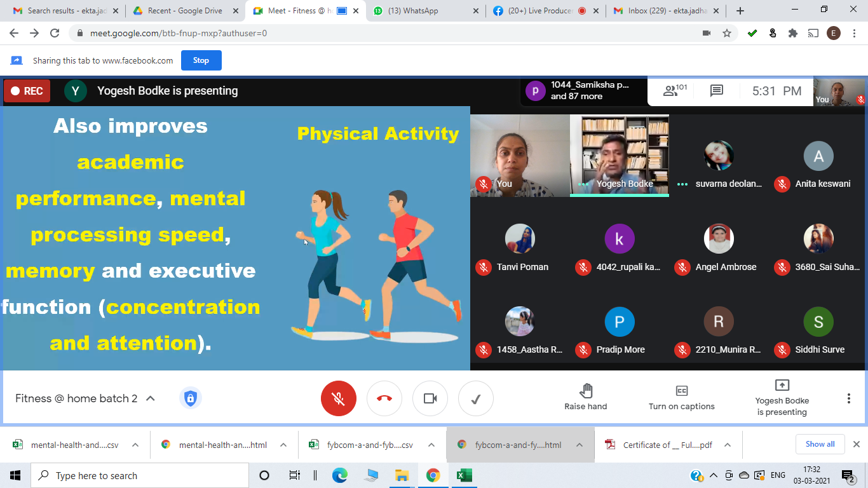Turn off the camera
The width and height of the screenshot is (868, 488).
(x=430, y=398)
